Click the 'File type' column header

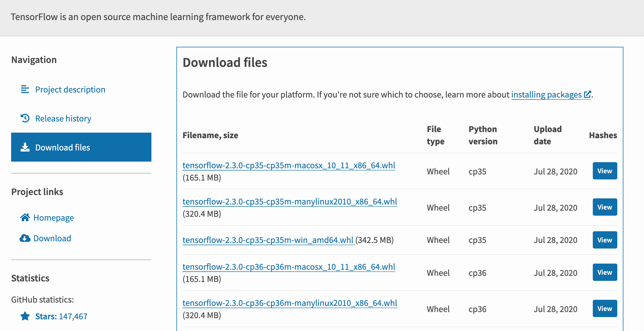436,135
